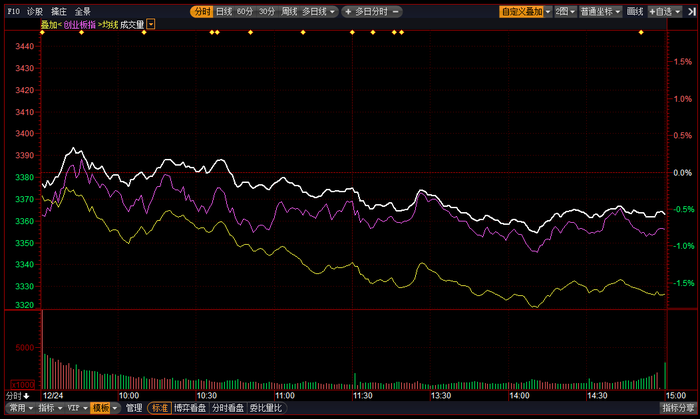Switch to the 日线 period tab
Screen dimensions: 700x419
click(224, 12)
